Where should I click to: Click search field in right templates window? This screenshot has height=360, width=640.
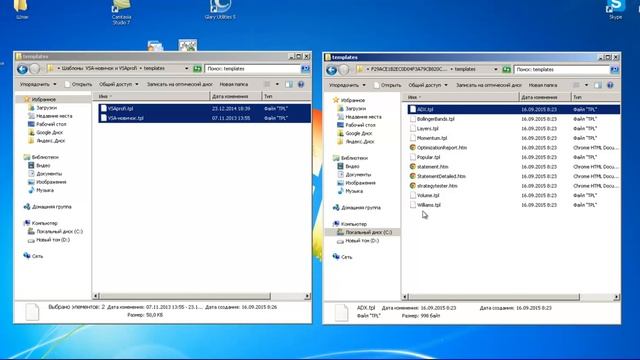tap(562, 69)
